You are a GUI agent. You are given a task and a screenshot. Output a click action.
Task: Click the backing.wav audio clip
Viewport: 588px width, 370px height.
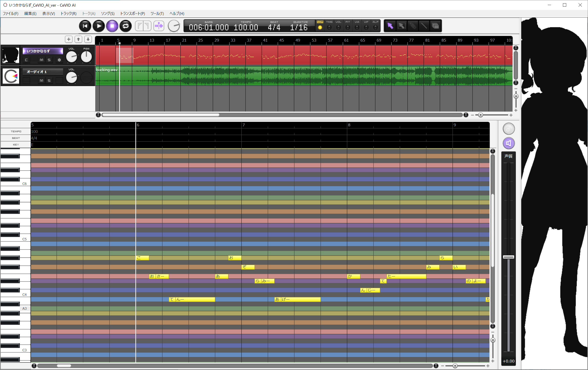point(304,76)
